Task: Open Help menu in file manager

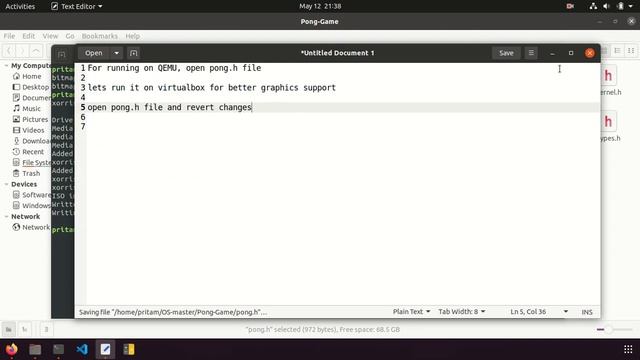Action: pos(132,36)
